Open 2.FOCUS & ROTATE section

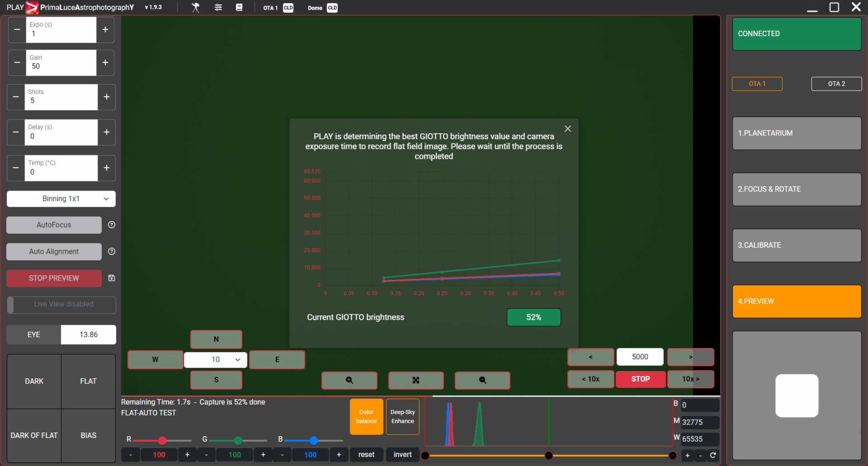[x=797, y=189]
